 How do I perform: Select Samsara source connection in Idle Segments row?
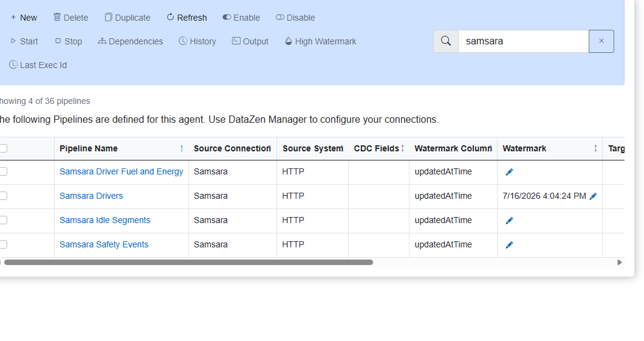pos(211,220)
